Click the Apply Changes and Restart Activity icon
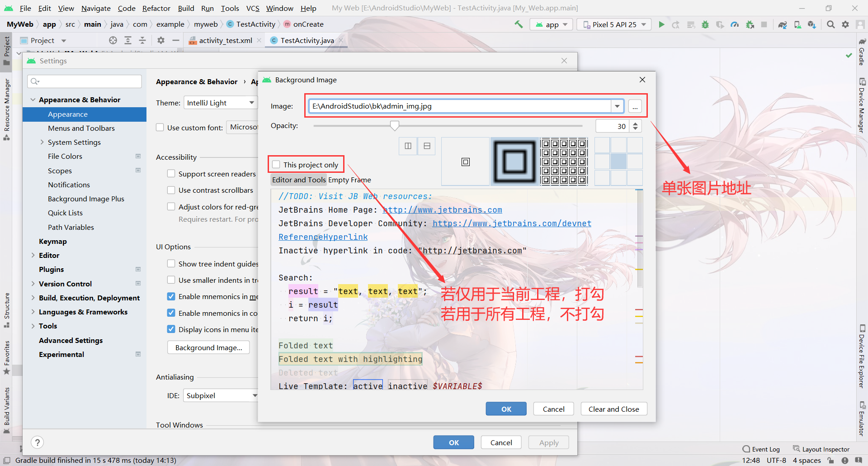 pyautogui.click(x=676, y=24)
